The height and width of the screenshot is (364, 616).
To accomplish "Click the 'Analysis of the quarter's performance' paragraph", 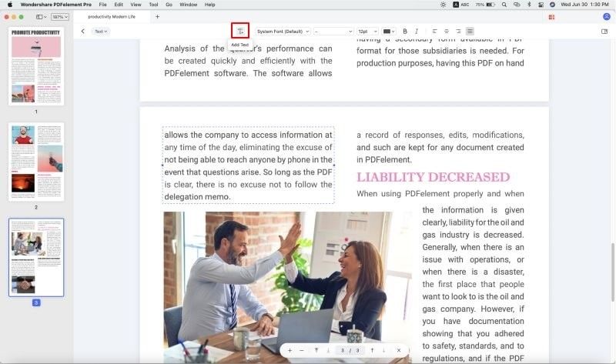I will click(248, 61).
